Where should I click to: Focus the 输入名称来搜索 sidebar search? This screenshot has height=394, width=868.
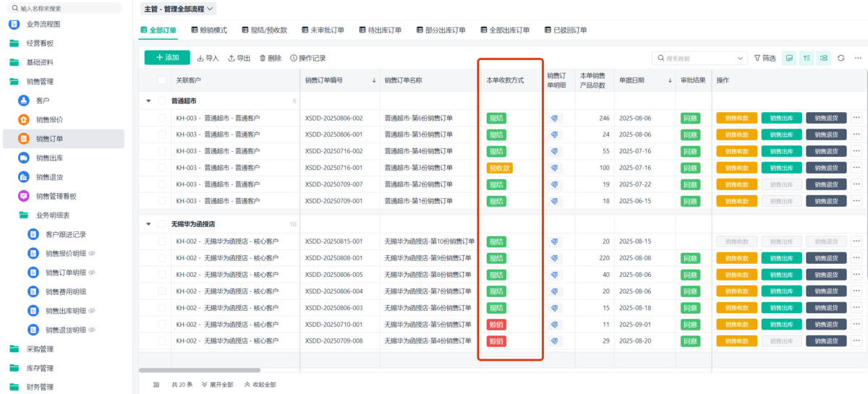(x=65, y=9)
